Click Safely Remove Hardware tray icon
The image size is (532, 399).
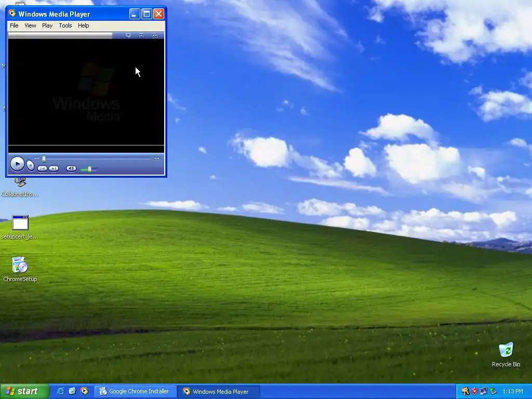[493, 392]
